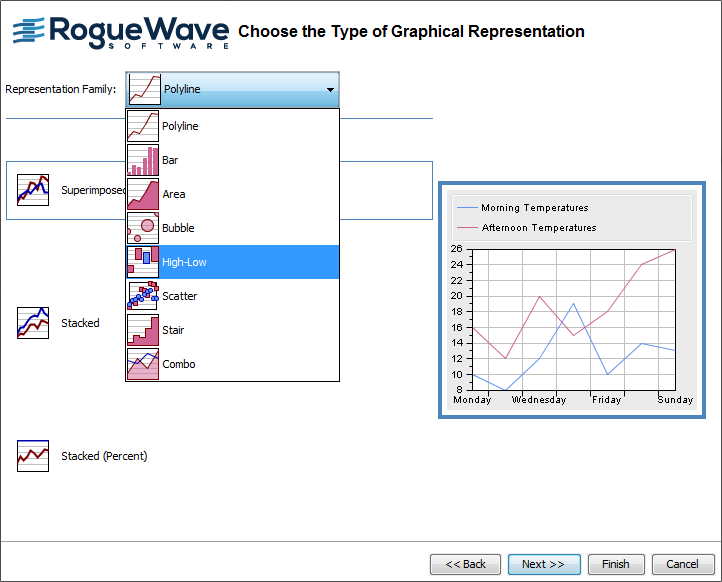Choose the Bubble option label
Image resolution: width=722 pixels, height=582 pixels.
click(178, 229)
